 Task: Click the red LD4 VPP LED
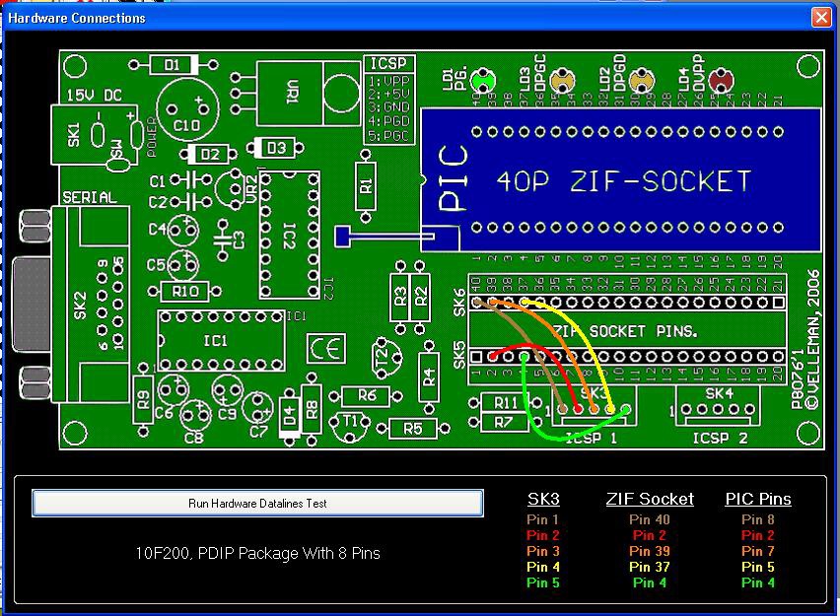click(x=721, y=80)
